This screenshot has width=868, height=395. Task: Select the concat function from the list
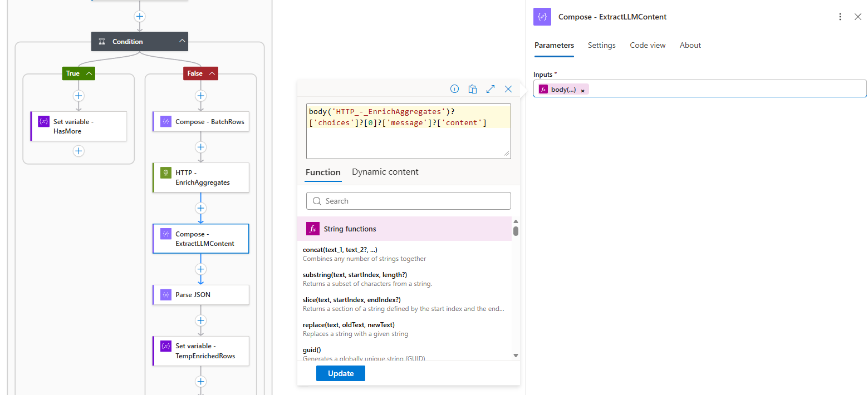click(x=340, y=250)
